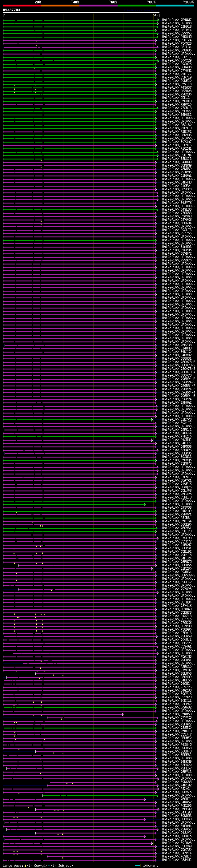Select the UniRef100_B1AUD3 label
Image resolution: width=197 pixels, height=868 pixels.
[x=176, y=247]
